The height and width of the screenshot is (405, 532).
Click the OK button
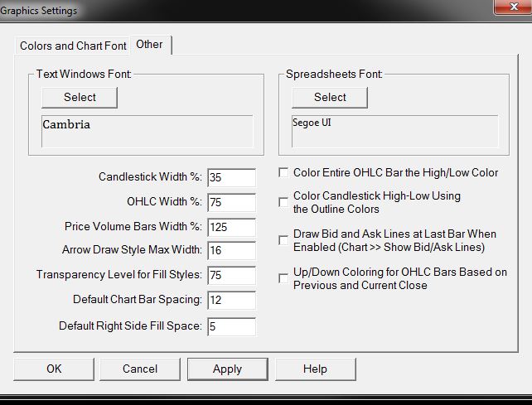tap(54, 369)
